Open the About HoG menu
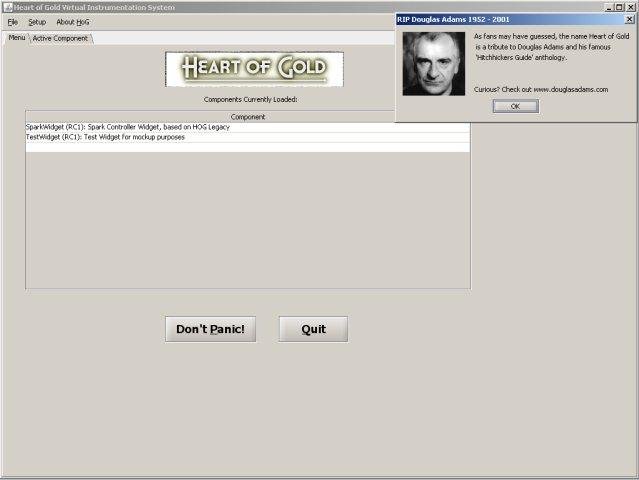This screenshot has width=639, height=480. [x=73, y=22]
